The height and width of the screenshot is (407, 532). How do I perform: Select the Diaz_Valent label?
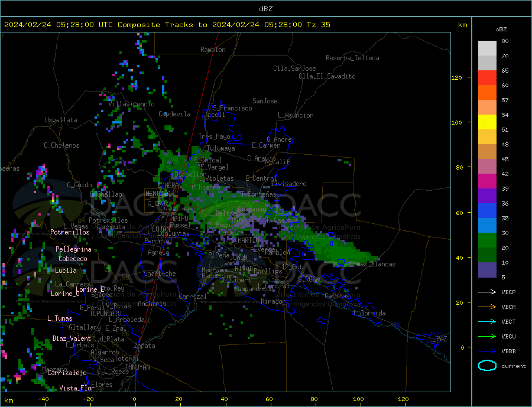tap(72, 338)
